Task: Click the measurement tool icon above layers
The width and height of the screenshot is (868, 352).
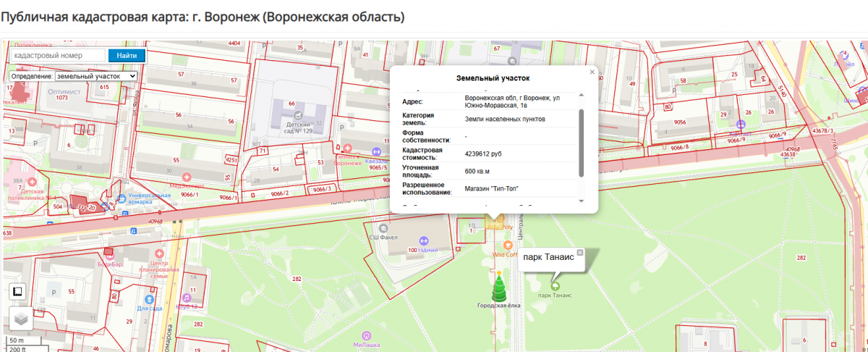Action: pyautogui.click(x=19, y=292)
